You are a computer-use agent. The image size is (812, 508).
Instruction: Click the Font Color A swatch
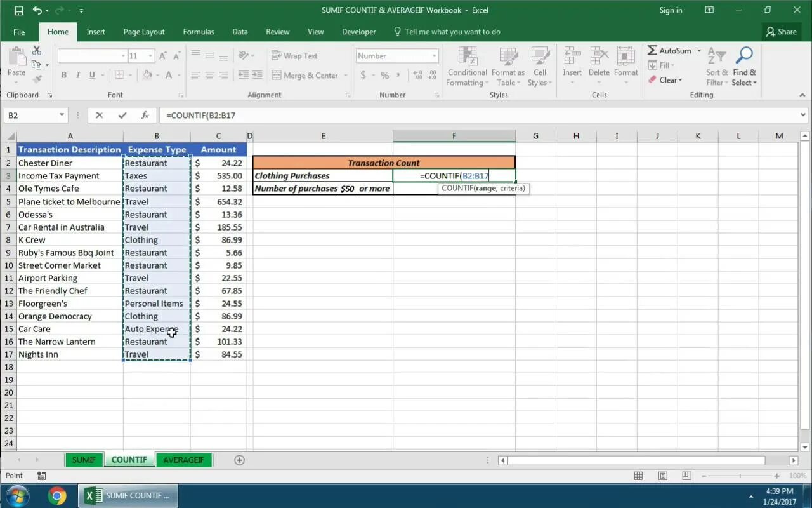point(169,75)
